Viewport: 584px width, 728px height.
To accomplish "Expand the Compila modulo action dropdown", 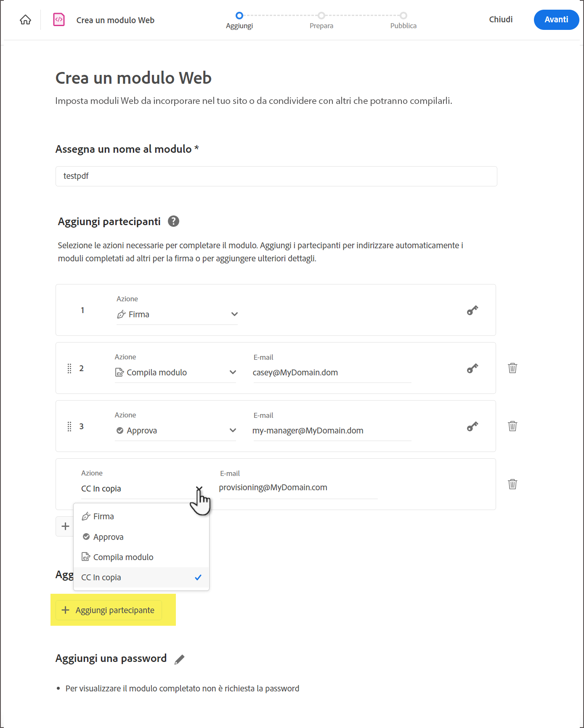I will pos(175,372).
